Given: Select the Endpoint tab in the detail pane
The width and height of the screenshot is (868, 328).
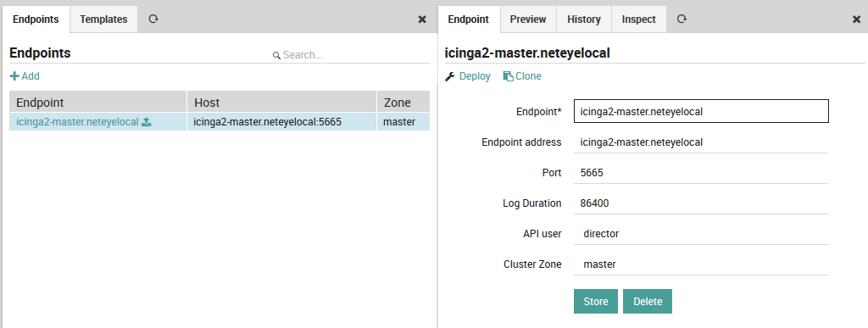Looking at the screenshot, I should click(x=468, y=19).
